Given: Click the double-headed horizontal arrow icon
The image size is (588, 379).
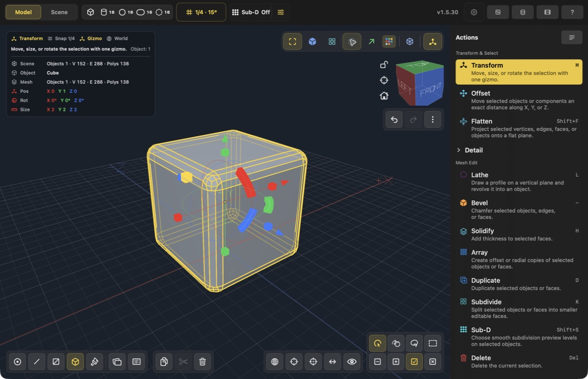Looking at the screenshot, I should pos(333,362).
